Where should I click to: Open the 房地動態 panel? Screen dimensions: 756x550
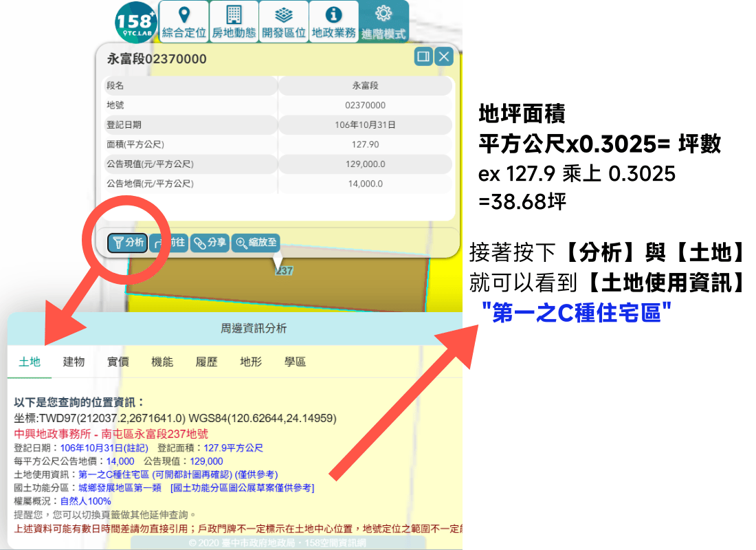[233, 21]
